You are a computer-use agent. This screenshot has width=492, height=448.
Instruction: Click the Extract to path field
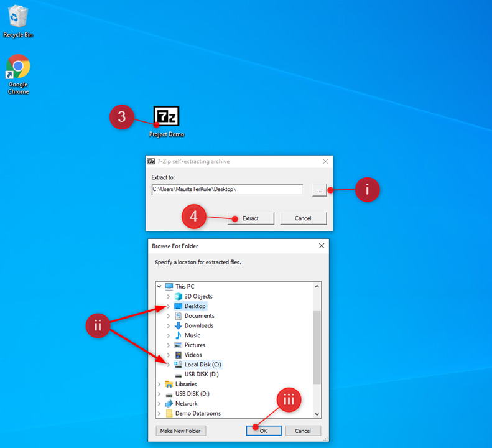[x=227, y=189]
